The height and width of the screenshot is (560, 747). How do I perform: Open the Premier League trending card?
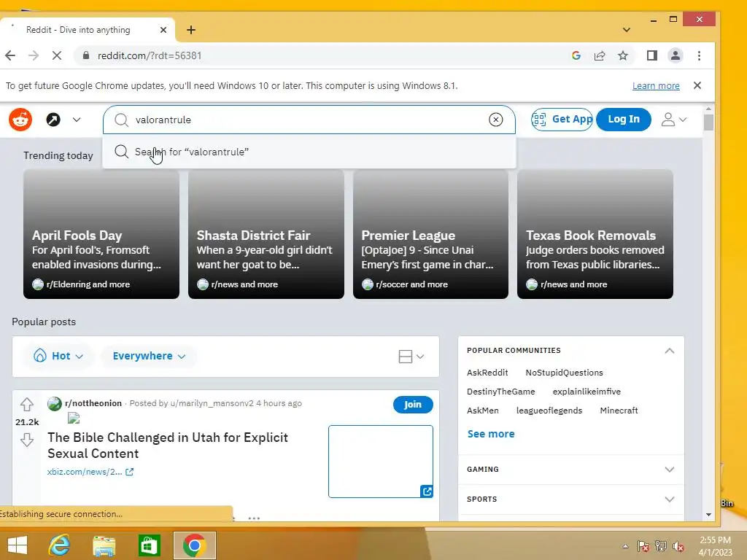click(430, 234)
